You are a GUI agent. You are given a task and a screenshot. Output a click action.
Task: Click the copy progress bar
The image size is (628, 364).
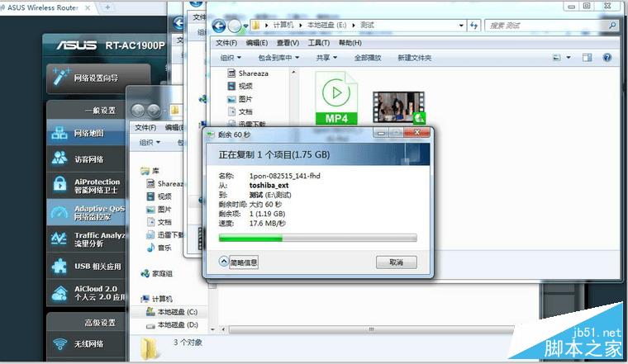tap(317, 239)
